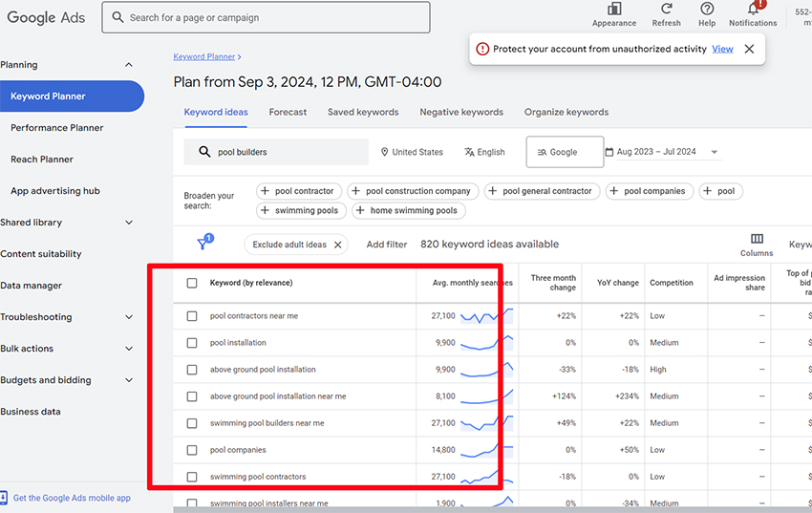Image resolution: width=812 pixels, height=513 pixels.
Task: Open the Help icon
Action: click(x=707, y=10)
